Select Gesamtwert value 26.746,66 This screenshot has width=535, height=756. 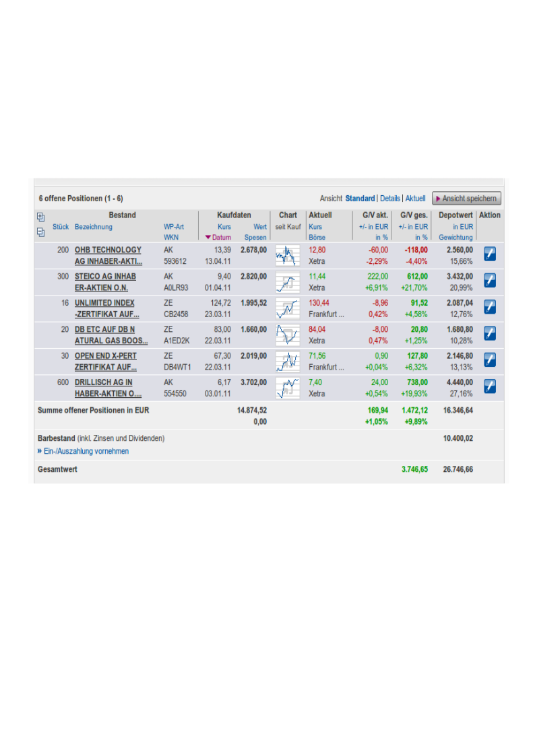tap(458, 469)
